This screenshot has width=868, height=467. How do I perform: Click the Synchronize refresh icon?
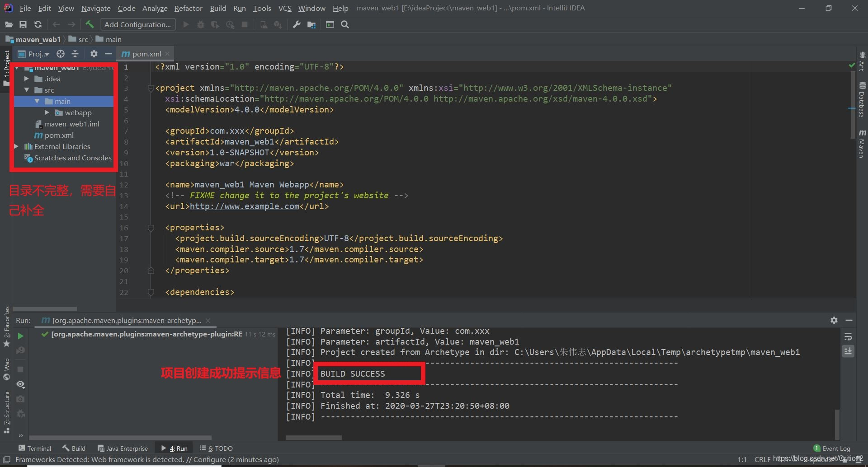click(38, 24)
